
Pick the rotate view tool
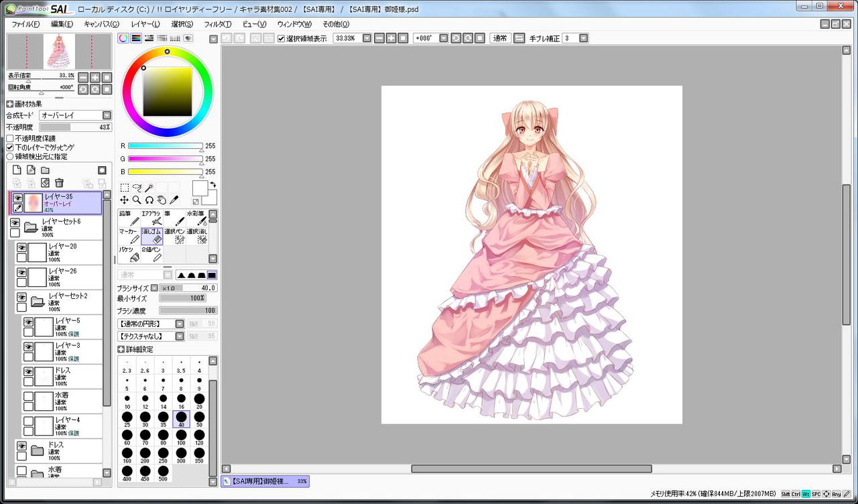tap(149, 200)
